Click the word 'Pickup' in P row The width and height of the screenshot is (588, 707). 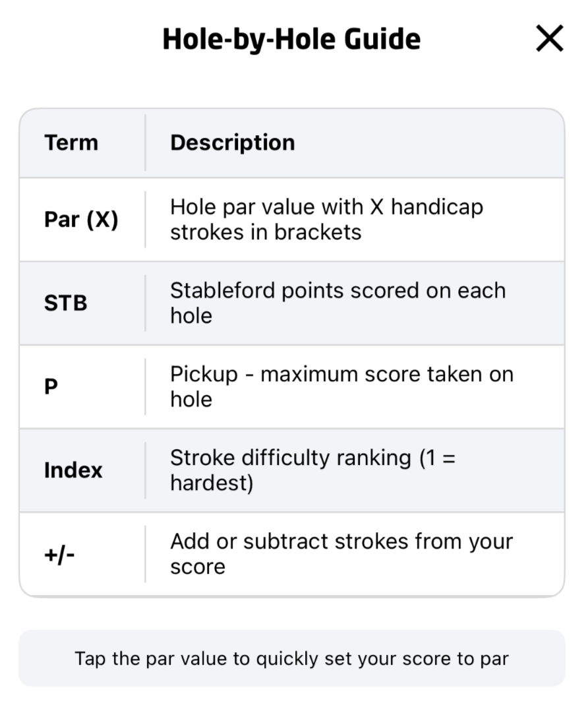204,375
